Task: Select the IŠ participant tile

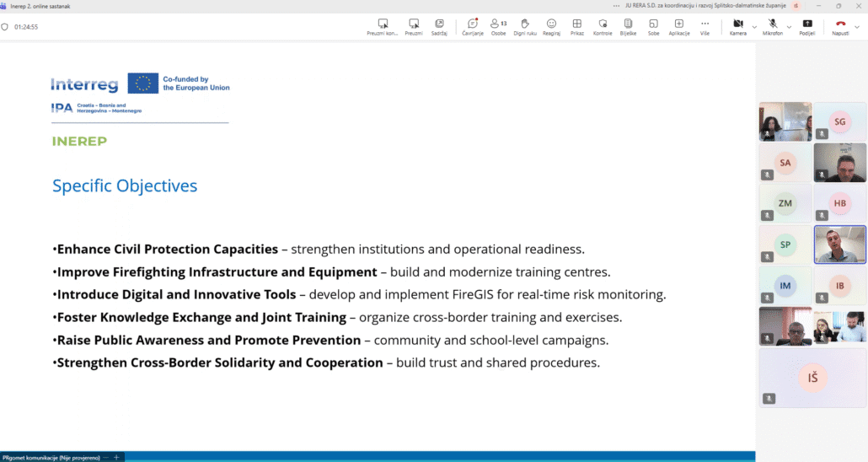Action: 812,378
